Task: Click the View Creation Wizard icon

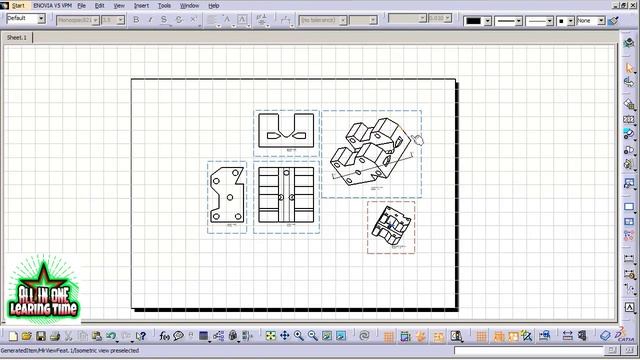Action: pyautogui.click(x=629, y=183)
